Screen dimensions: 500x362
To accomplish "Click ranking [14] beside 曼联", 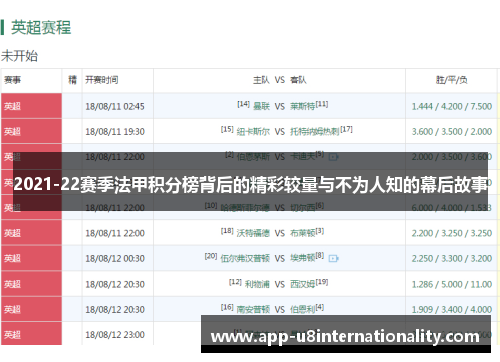I will (243, 104).
